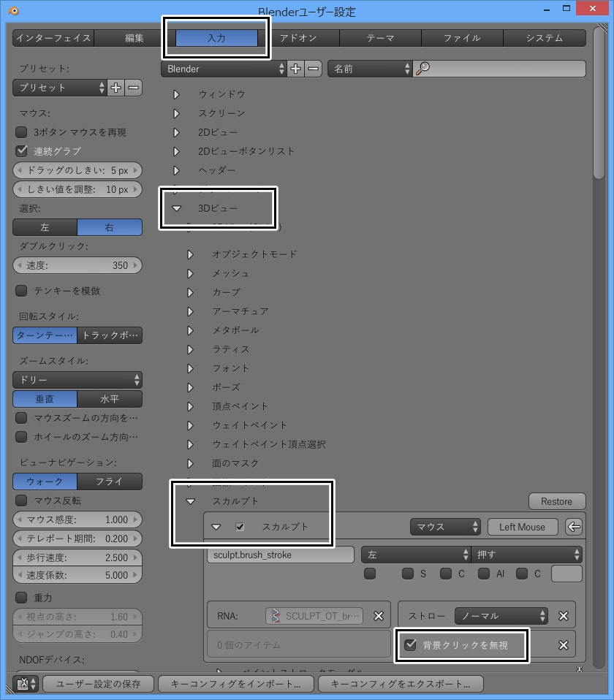The image size is (614, 700).
Task: Click the Blender logo in the title bar
Action: (13, 10)
